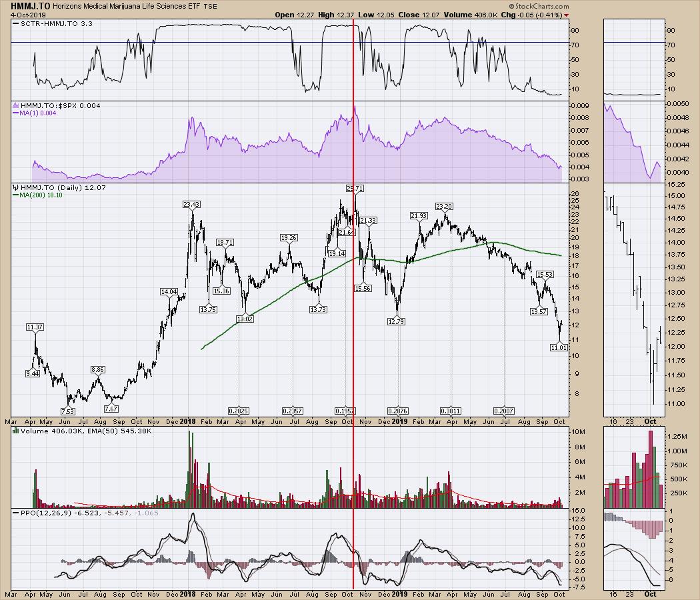Click the 13.02 low price label
700x600 pixels.
pyautogui.click(x=245, y=319)
